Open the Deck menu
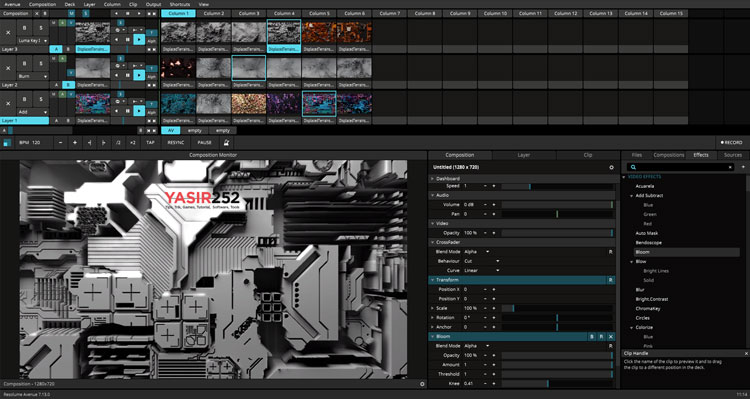Image resolution: width=750 pixels, height=399 pixels. [x=70, y=4]
